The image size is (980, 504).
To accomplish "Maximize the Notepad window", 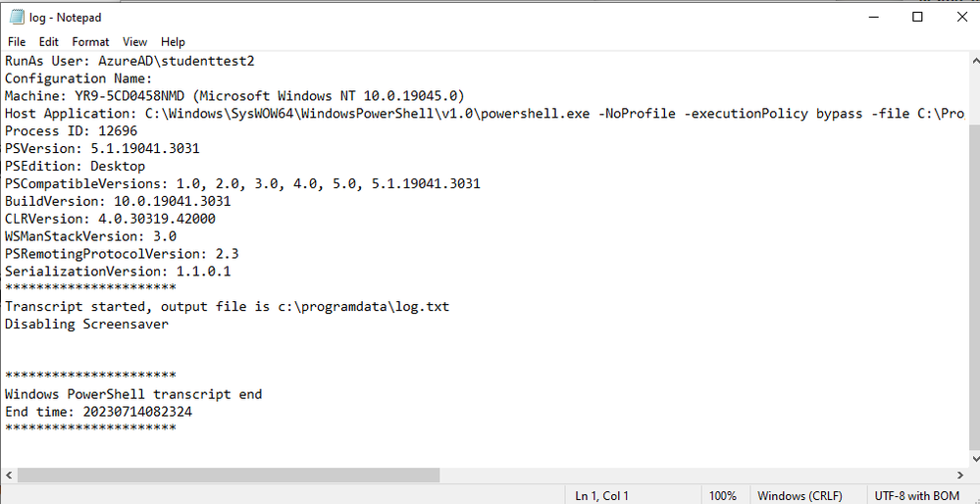I will (x=917, y=18).
